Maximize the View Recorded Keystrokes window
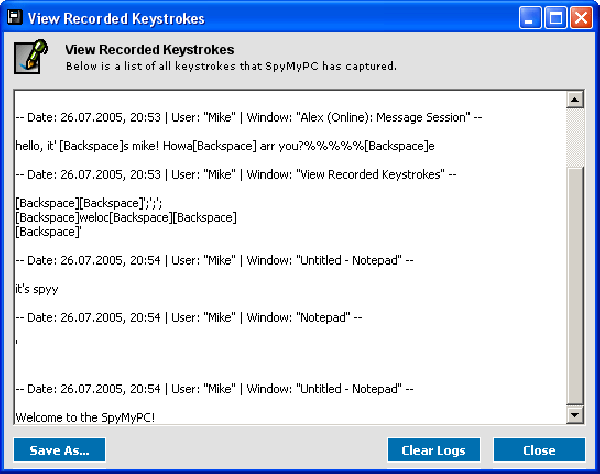 click(556, 18)
